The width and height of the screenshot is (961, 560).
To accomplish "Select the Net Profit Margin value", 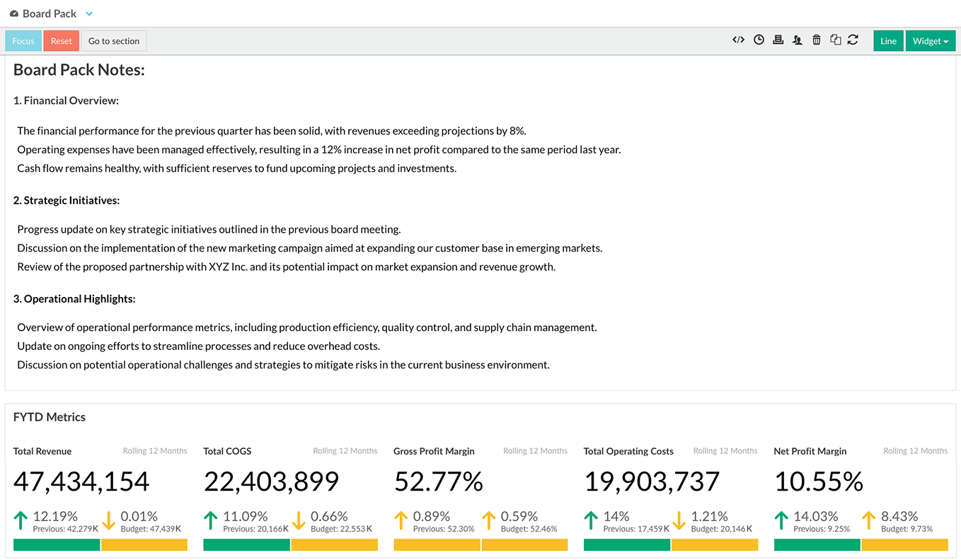I will click(819, 482).
